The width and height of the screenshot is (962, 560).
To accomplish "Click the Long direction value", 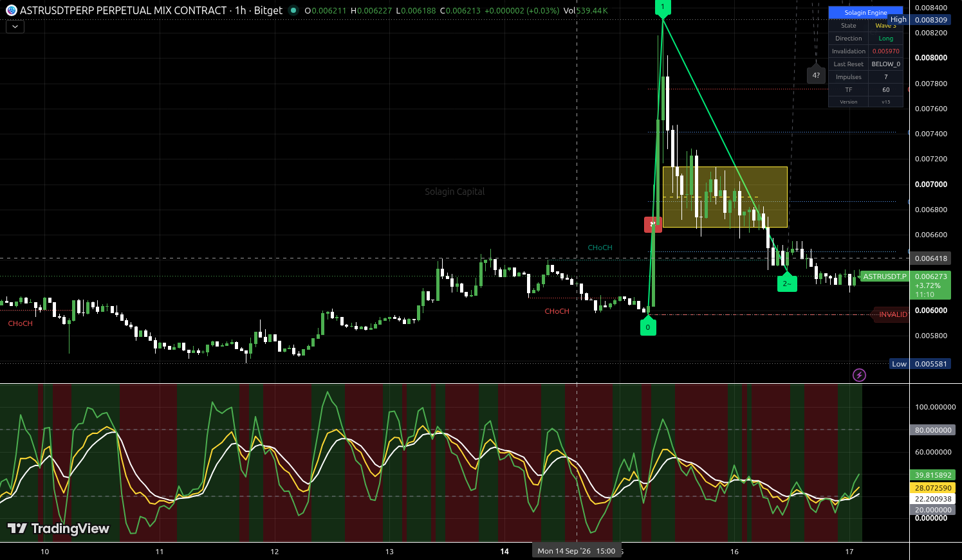I will tap(886, 39).
